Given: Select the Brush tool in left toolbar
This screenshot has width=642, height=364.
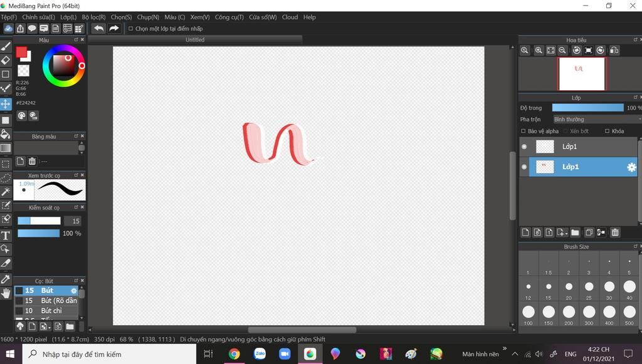Looking at the screenshot, I should pos(6,46).
